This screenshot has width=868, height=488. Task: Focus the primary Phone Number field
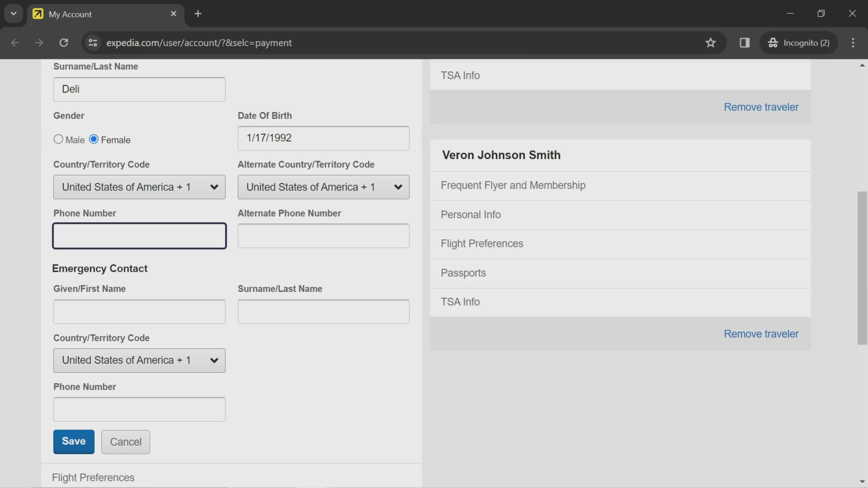(139, 236)
